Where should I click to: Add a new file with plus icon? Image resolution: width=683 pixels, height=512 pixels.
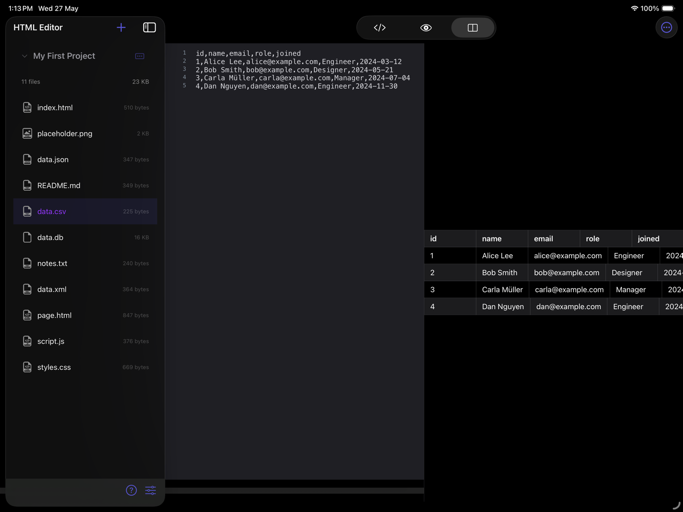[121, 27]
